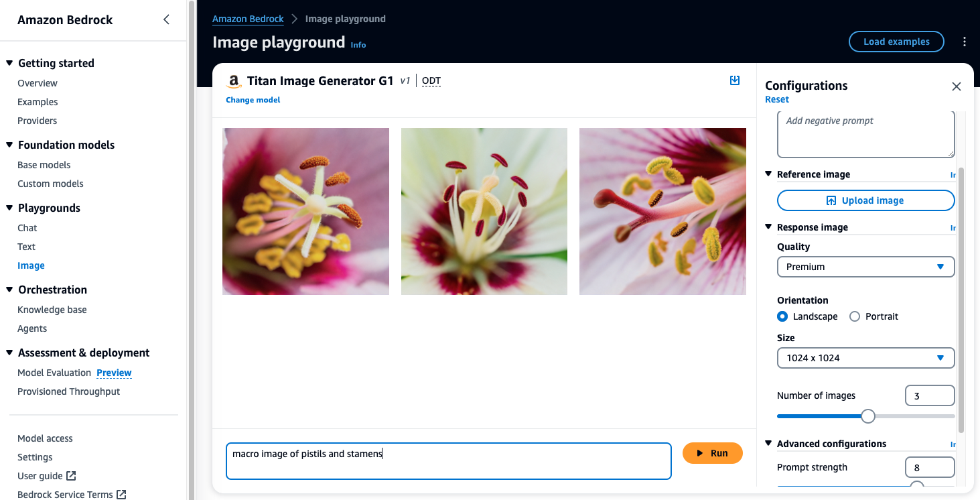Open the vertical three-dot options menu
This screenshot has width=980, height=500.
coord(965,42)
